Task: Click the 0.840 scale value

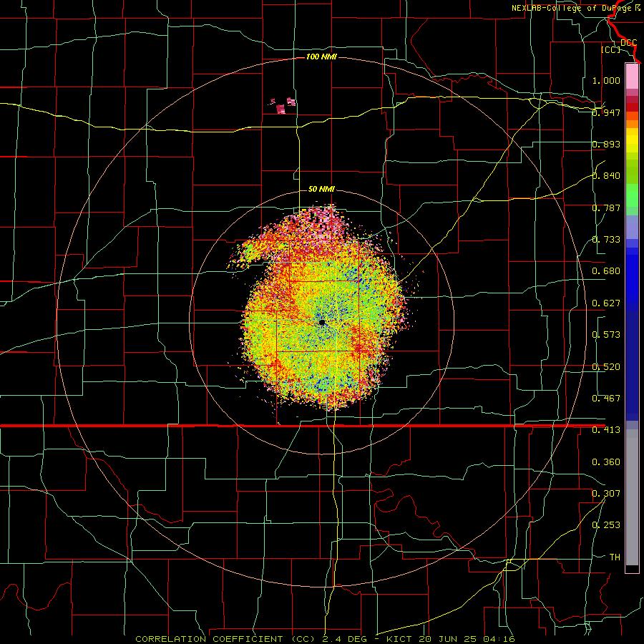Action: click(x=606, y=176)
